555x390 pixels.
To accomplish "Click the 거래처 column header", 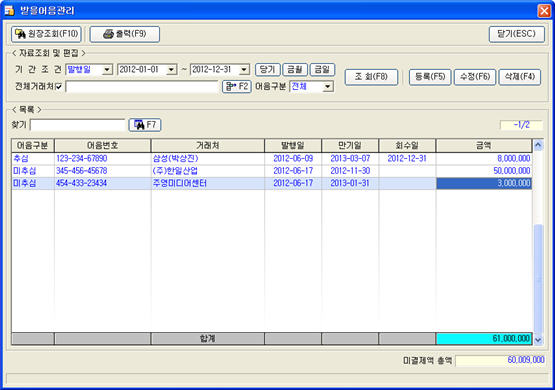I will coord(207,145).
